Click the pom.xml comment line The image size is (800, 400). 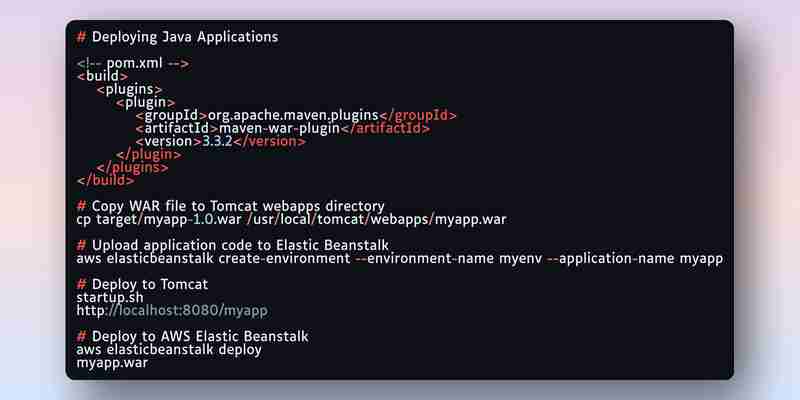click(x=133, y=64)
